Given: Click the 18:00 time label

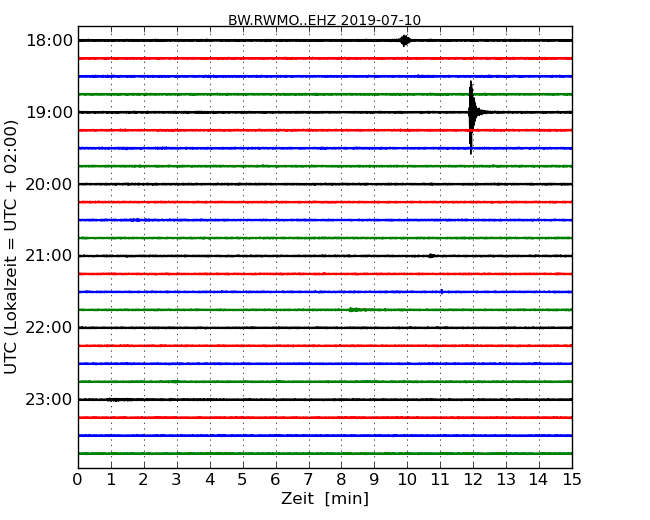Looking at the screenshot, I should click(x=49, y=41).
